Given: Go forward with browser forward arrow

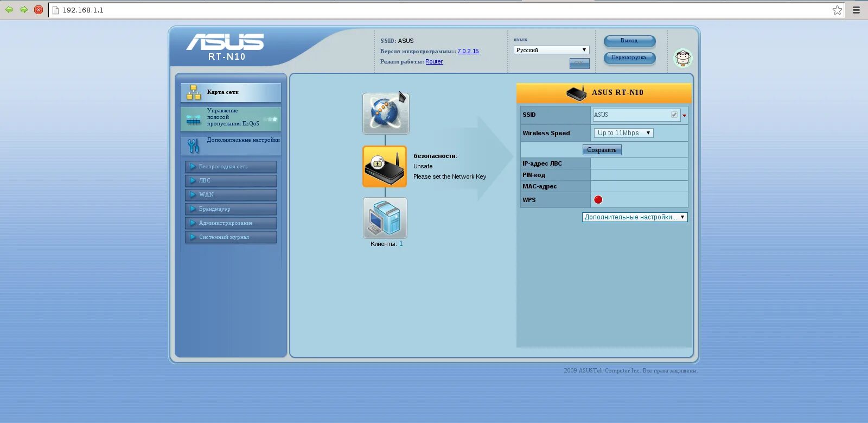Looking at the screenshot, I should coord(24,9).
